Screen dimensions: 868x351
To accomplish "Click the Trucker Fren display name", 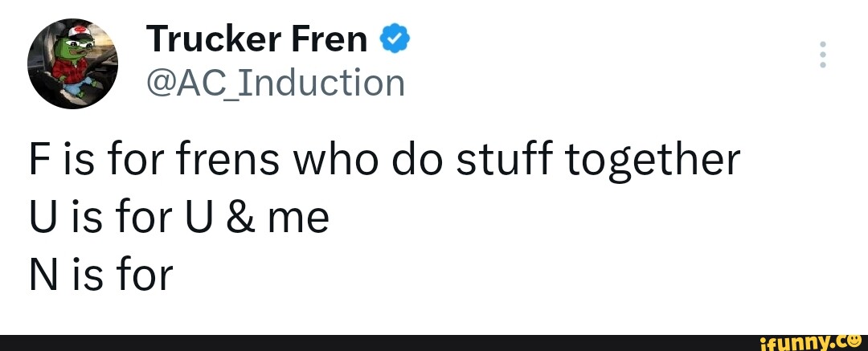I will (257, 38).
